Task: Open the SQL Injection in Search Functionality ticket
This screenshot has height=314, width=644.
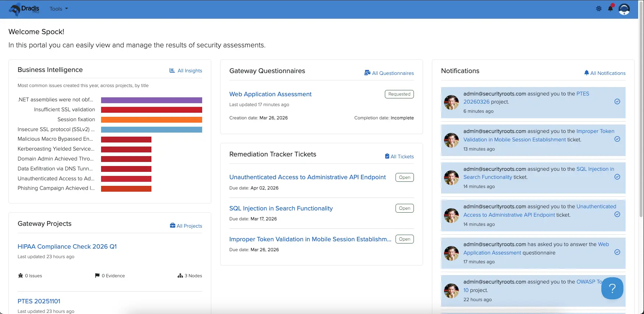Action: (281, 208)
